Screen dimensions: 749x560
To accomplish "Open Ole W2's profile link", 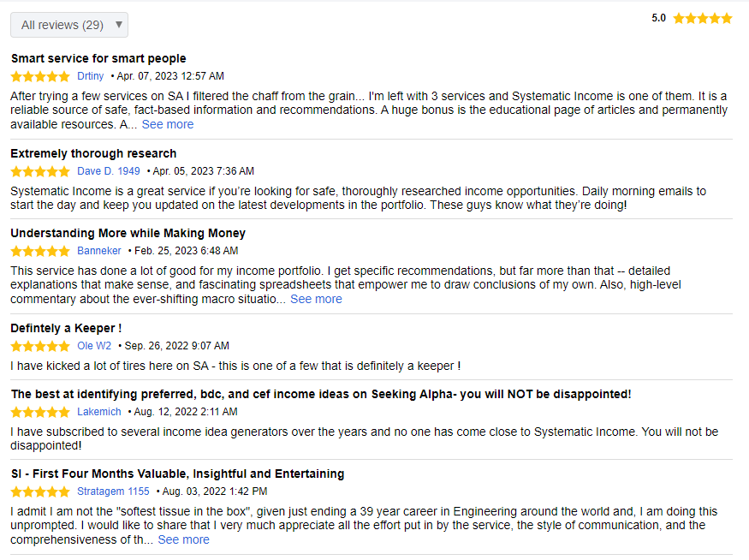I will pyautogui.click(x=94, y=346).
